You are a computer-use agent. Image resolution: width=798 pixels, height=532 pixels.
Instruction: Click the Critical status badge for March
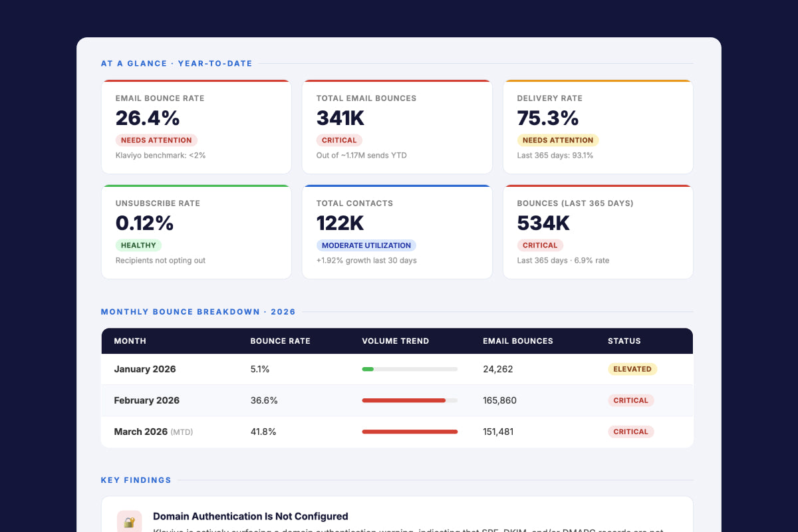click(631, 432)
